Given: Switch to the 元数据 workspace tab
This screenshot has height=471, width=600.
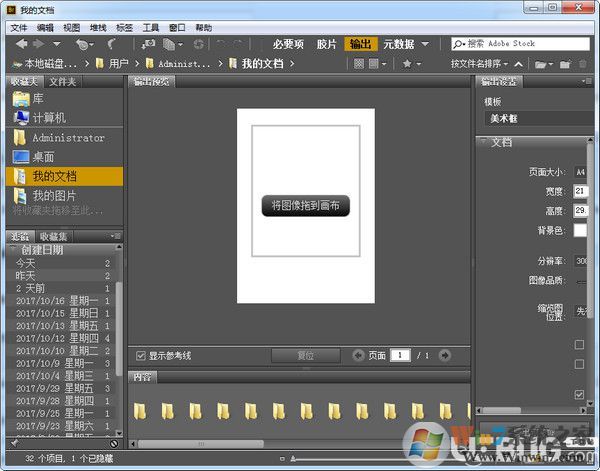Looking at the screenshot, I should tap(398, 44).
